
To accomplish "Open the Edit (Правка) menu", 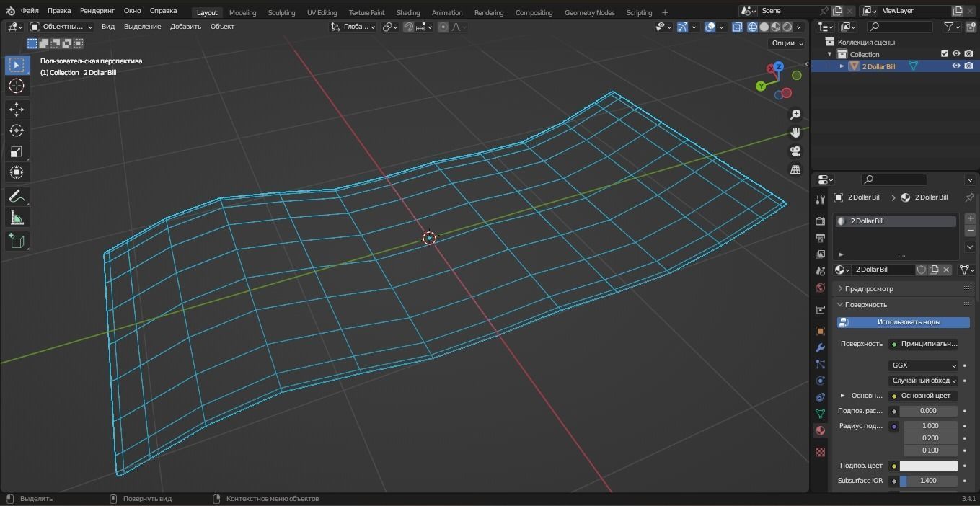I will [x=59, y=11].
